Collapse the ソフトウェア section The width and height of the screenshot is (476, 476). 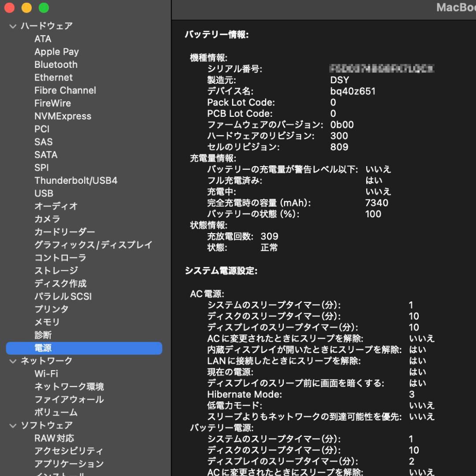coord(12,425)
